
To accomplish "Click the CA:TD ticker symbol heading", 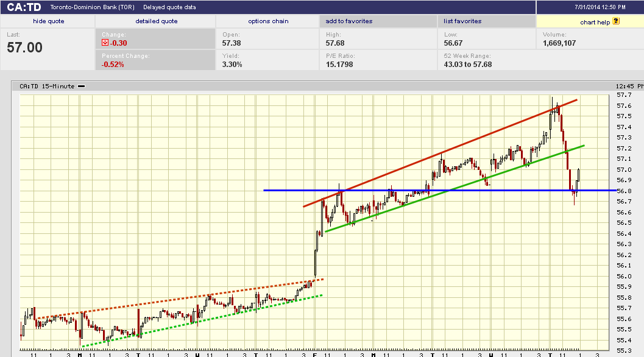I will coord(24,7).
